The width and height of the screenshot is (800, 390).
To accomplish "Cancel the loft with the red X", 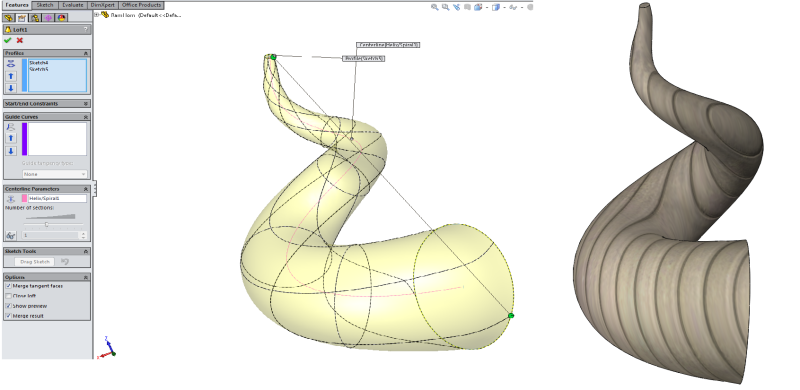I will tap(19, 40).
